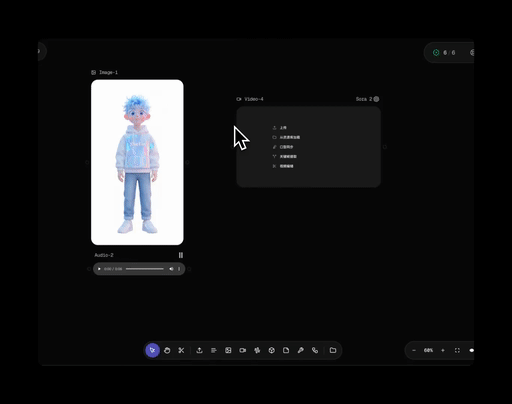512x404 pixels.
Task: Switch to the hand pan tool
Action: (x=167, y=350)
